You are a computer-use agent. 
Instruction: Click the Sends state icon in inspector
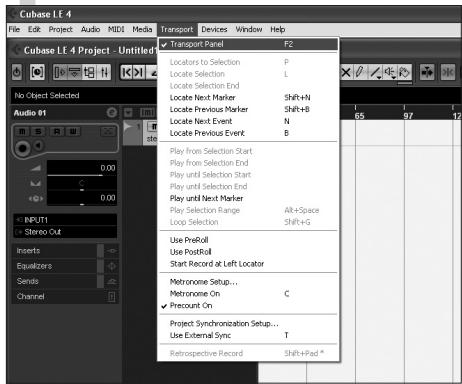[112, 281]
